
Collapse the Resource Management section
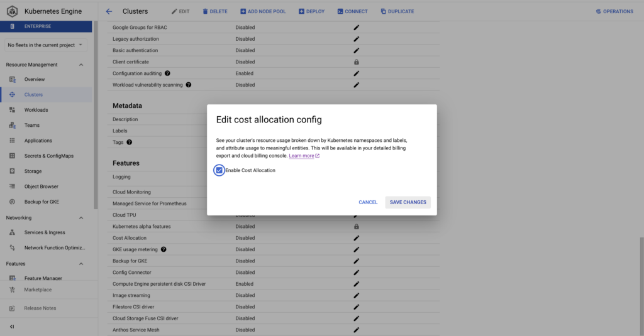pos(81,65)
